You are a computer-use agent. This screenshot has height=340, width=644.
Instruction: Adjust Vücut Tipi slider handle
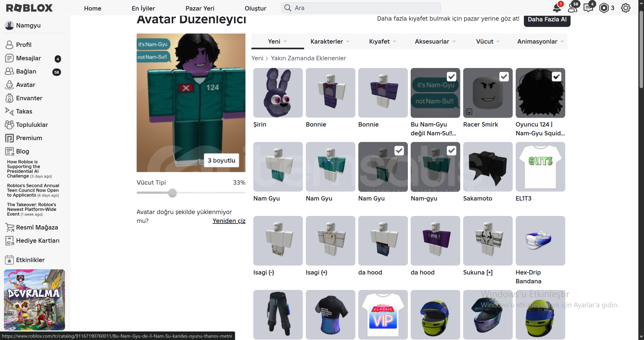point(172,193)
